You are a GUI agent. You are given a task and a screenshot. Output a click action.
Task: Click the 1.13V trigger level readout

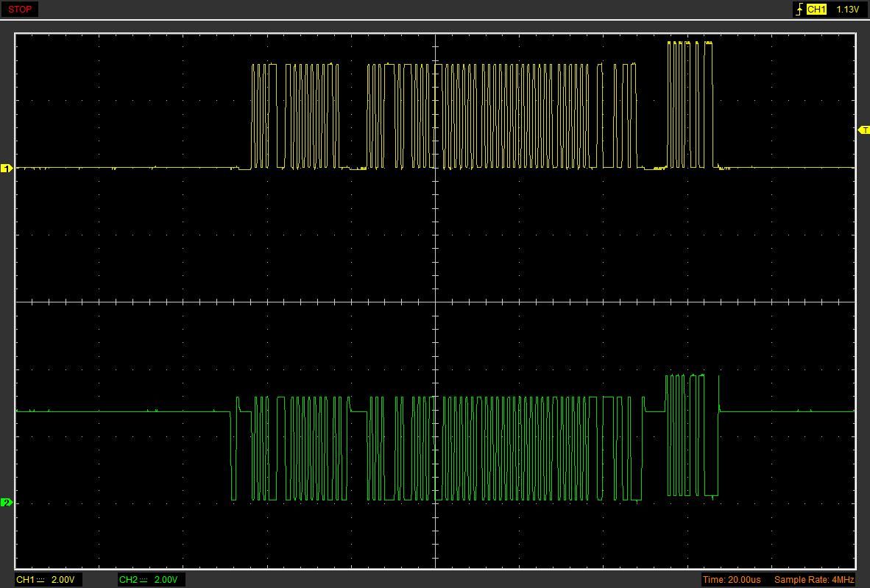pos(848,10)
